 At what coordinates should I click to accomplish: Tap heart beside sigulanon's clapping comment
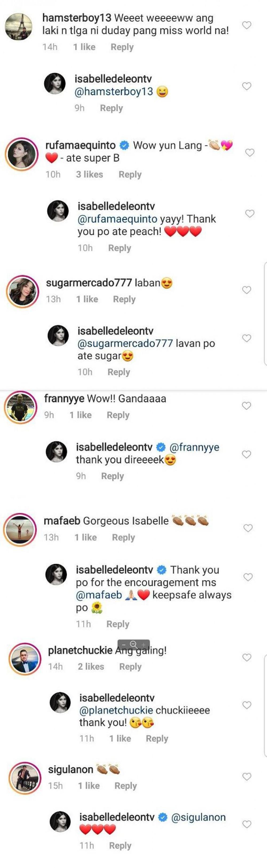click(x=247, y=777)
